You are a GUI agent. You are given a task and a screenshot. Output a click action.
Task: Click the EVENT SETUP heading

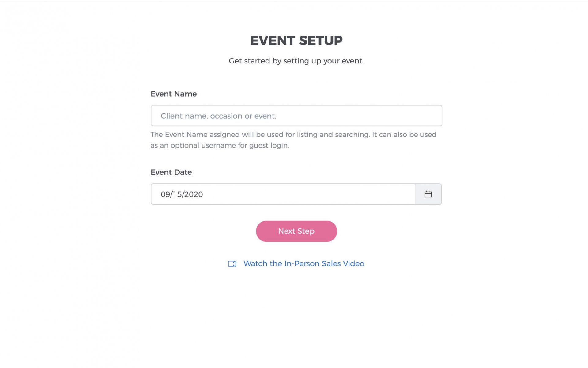(x=296, y=40)
